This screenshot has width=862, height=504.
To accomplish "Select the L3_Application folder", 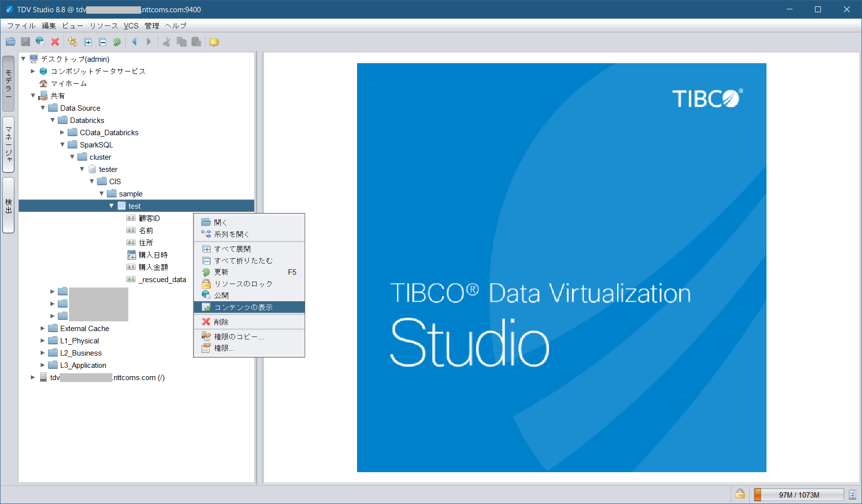I will coord(83,365).
